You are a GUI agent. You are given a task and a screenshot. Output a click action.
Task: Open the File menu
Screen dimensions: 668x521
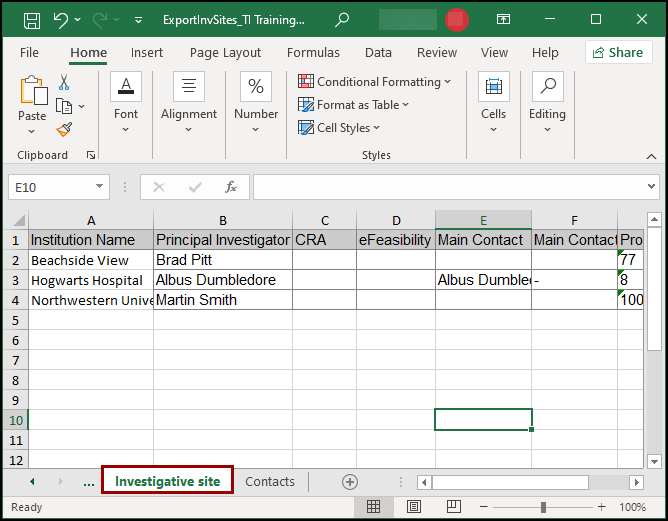(30, 53)
